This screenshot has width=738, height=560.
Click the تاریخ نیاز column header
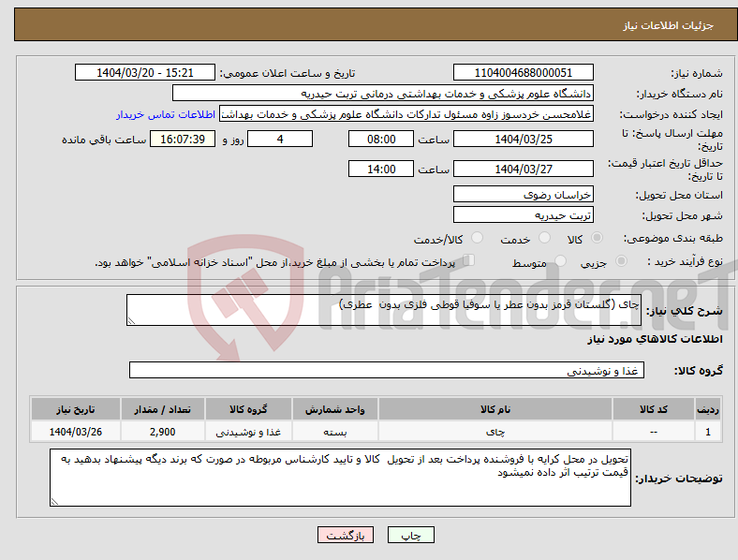(75, 409)
